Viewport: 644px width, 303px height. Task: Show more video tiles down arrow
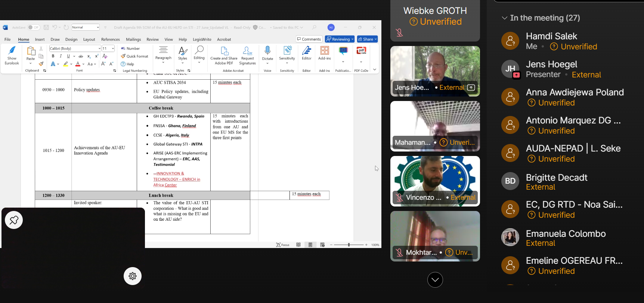coord(435,280)
